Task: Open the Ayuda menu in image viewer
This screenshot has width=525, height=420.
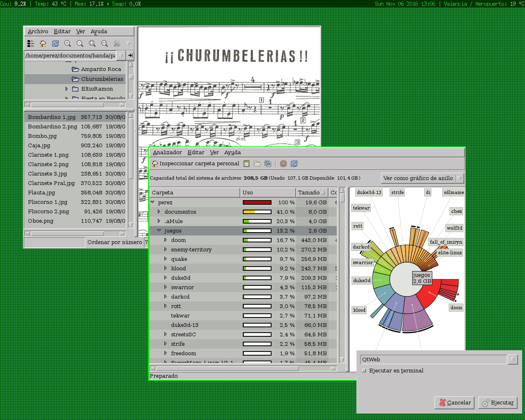Action: 99,32
